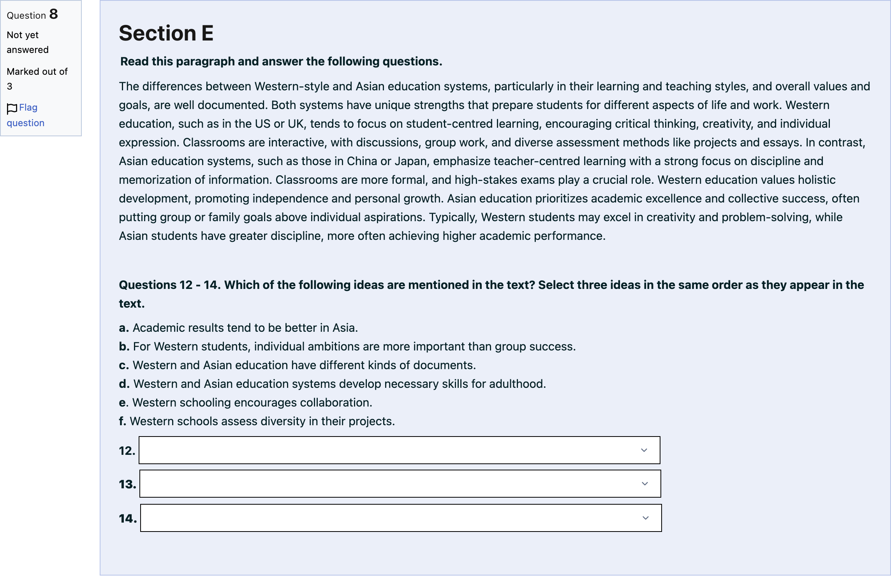Click the 'Not yet answered' status text
891x588 pixels.
(x=28, y=42)
